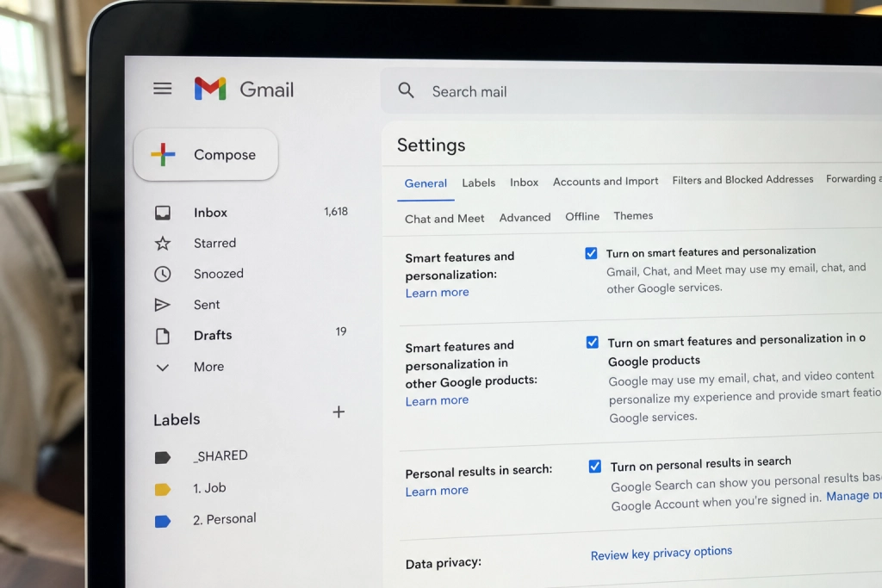
Task: Add a new label with plus icon
Action: pyautogui.click(x=339, y=412)
